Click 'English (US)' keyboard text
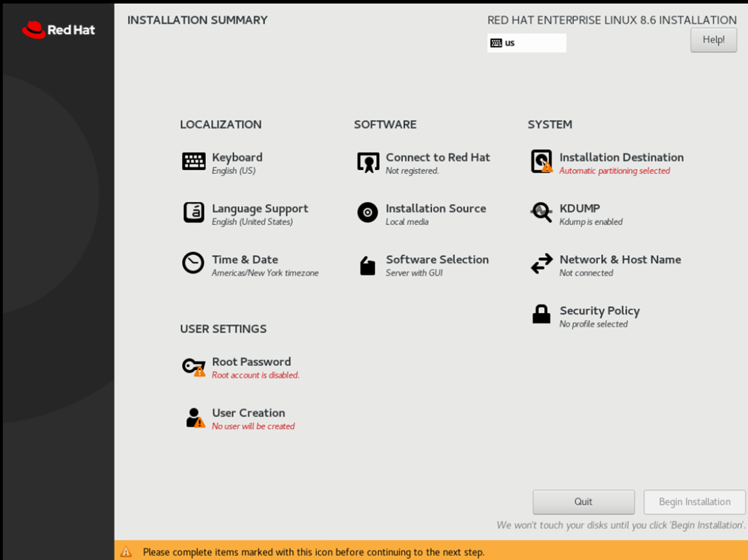This screenshot has width=748, height=560. click(233, 171)
